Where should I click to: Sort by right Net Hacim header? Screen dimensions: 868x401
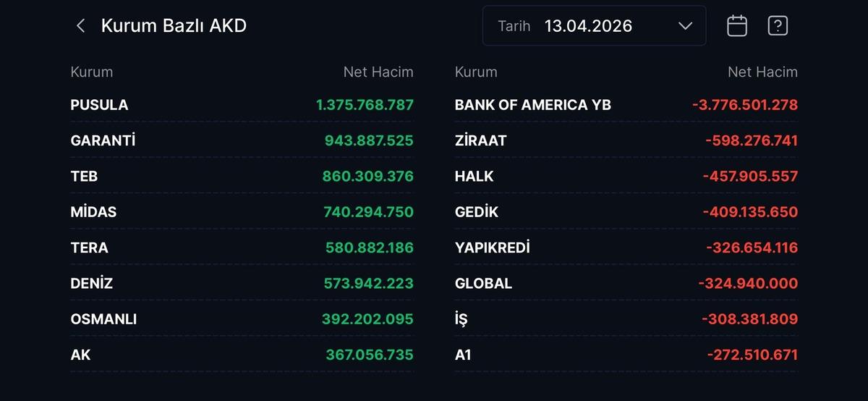[762, 72]
